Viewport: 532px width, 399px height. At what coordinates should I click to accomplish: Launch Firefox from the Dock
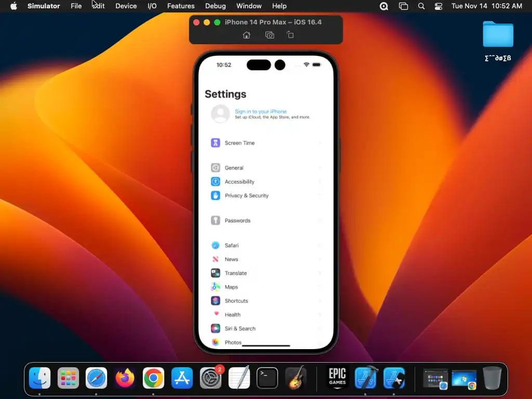click(x=125, y=378)
